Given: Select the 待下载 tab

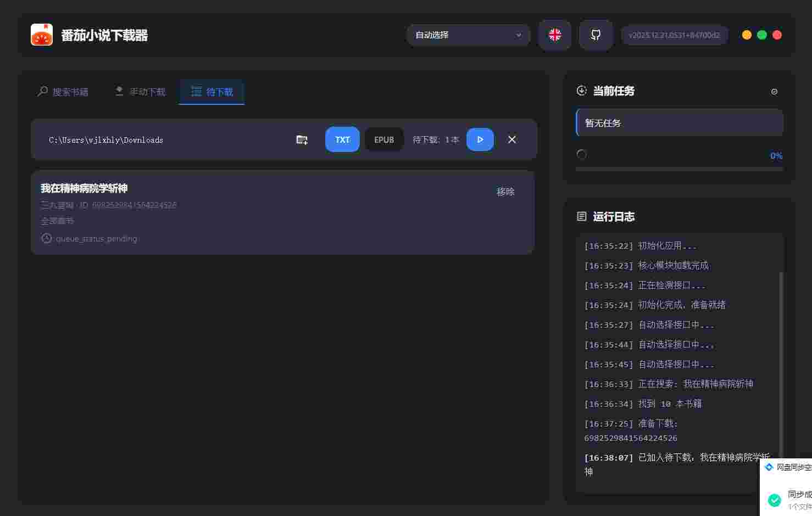Looking at the screenshot, I should [x=212, y=92].
